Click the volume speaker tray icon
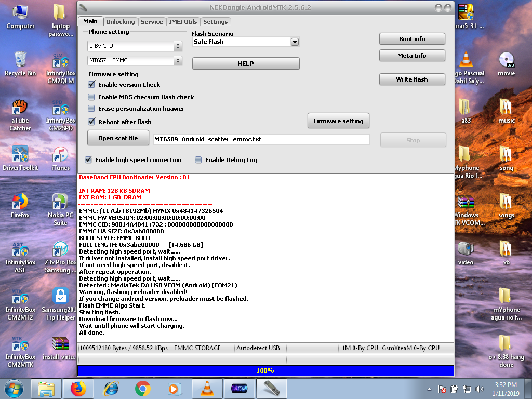 coord(480,389)
